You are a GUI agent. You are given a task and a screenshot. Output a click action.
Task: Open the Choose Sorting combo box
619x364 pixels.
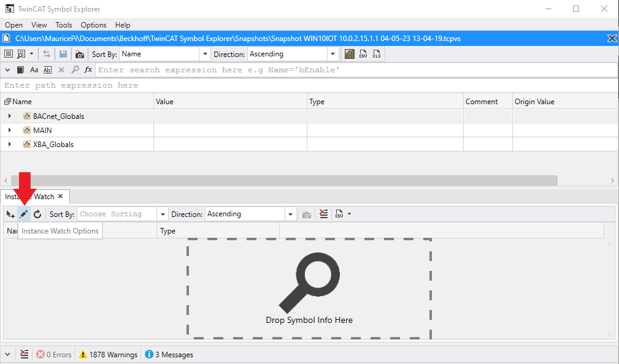pyautogui.click(x=122, y=214)
